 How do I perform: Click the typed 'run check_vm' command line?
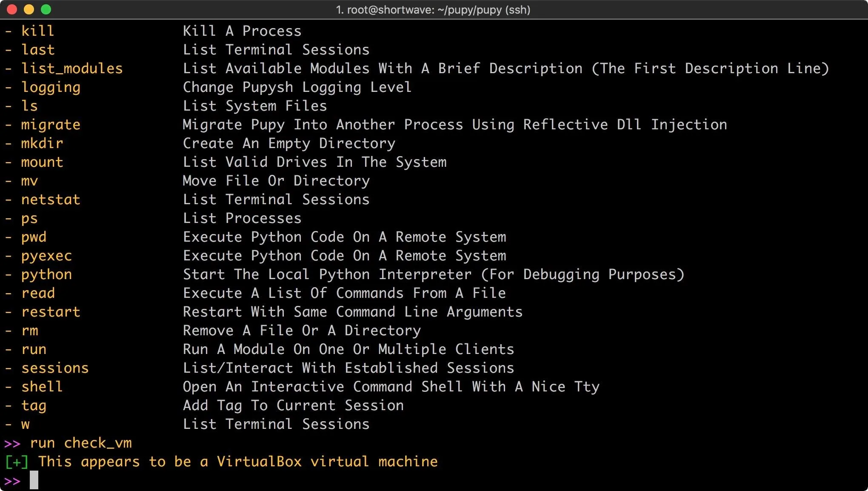[81, 443]
